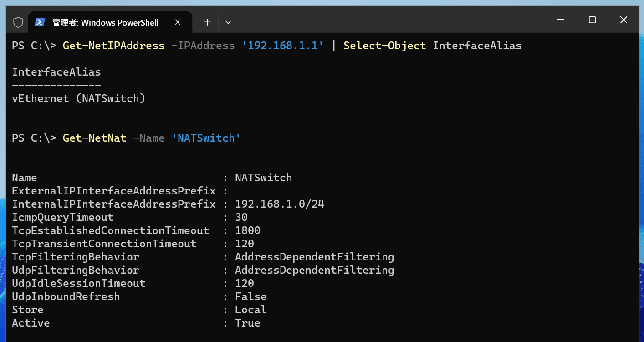
Task: Click the Select-Object cmdlet text
Action: click(384, 46)
